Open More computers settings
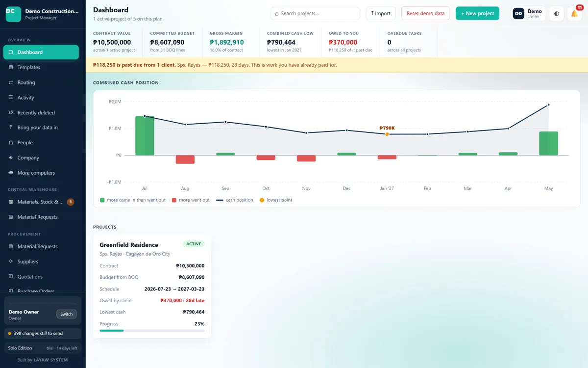The height and width of the screenshot is (368, 588). coord(41,173)
